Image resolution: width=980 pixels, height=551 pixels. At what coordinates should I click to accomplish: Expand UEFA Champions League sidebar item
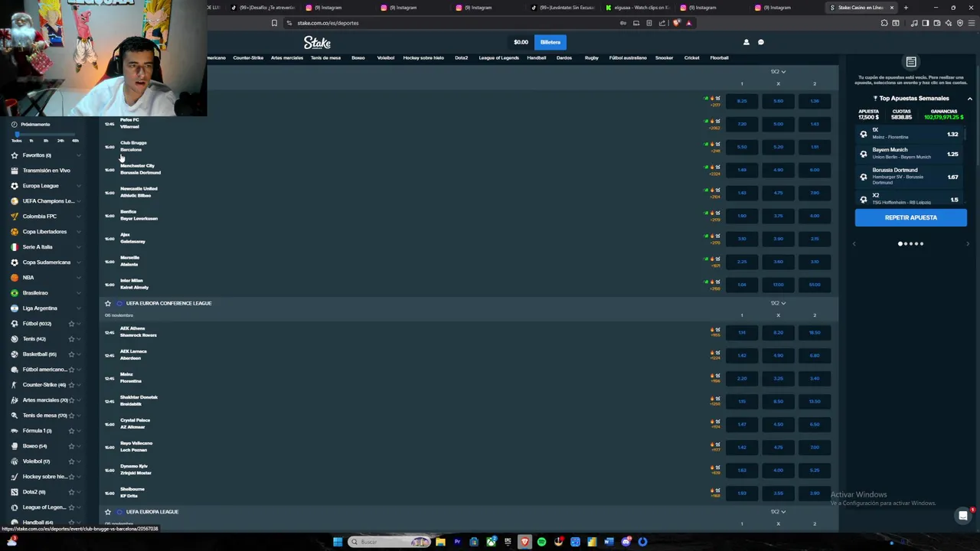tap(78, 201)
